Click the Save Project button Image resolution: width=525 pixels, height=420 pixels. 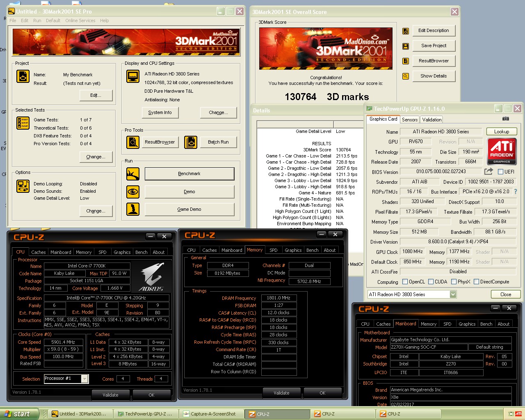[434, 46]
